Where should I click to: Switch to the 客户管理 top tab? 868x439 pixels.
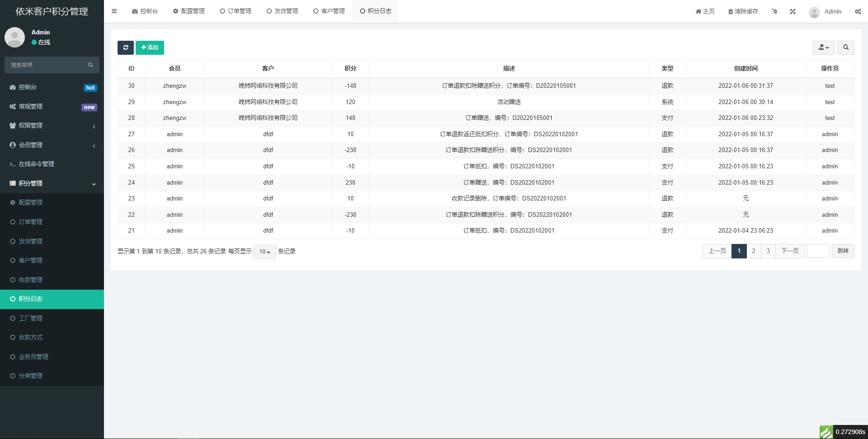329,11
